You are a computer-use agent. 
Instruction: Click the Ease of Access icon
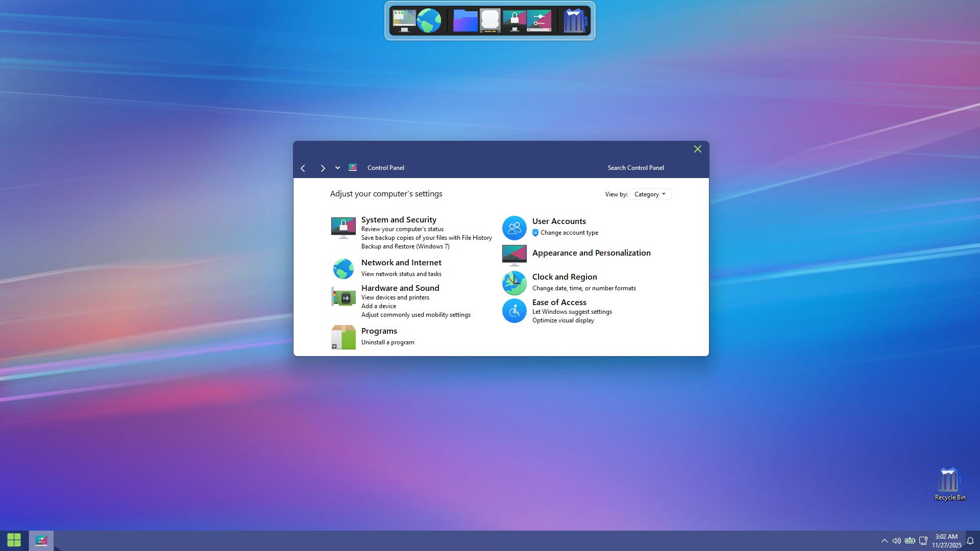(x=514, y=311)
